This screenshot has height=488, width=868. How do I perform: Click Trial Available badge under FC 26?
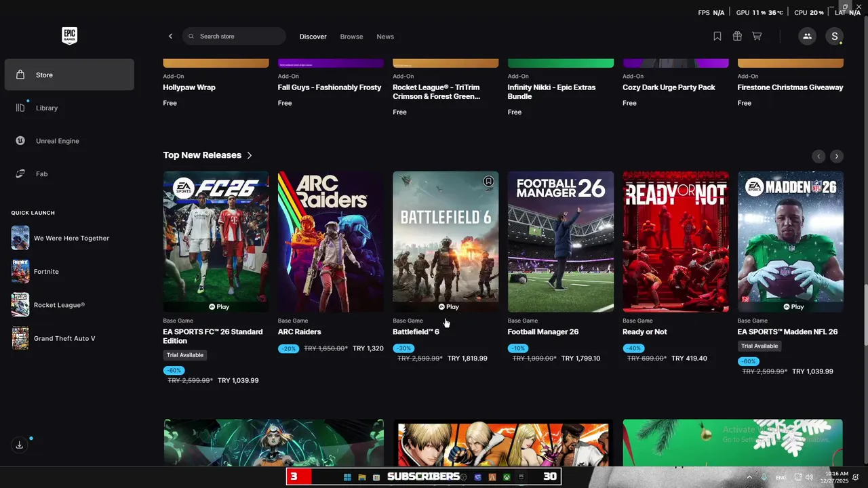[x=185, y=355]
